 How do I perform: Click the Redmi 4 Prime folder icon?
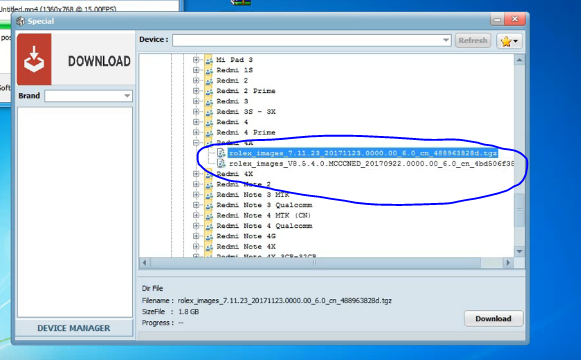point(209,132)
